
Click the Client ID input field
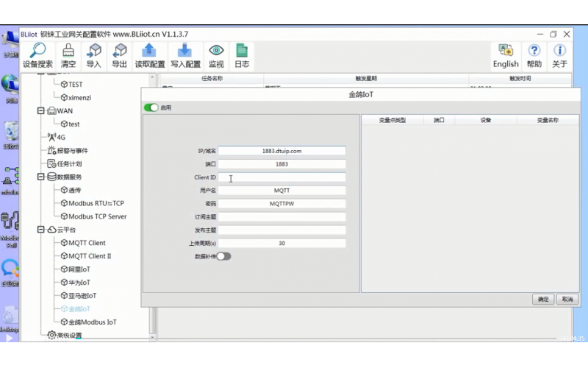click(282, 177)
